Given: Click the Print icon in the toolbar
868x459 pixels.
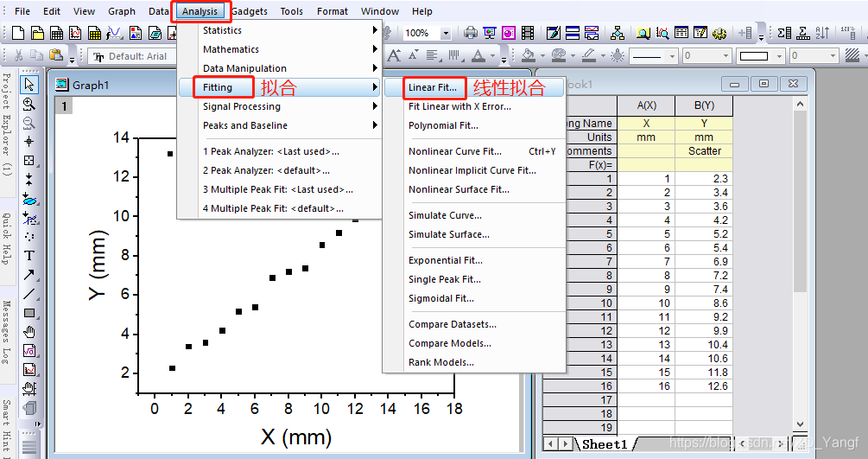Looking at the screenshot, I should [471, 33].
